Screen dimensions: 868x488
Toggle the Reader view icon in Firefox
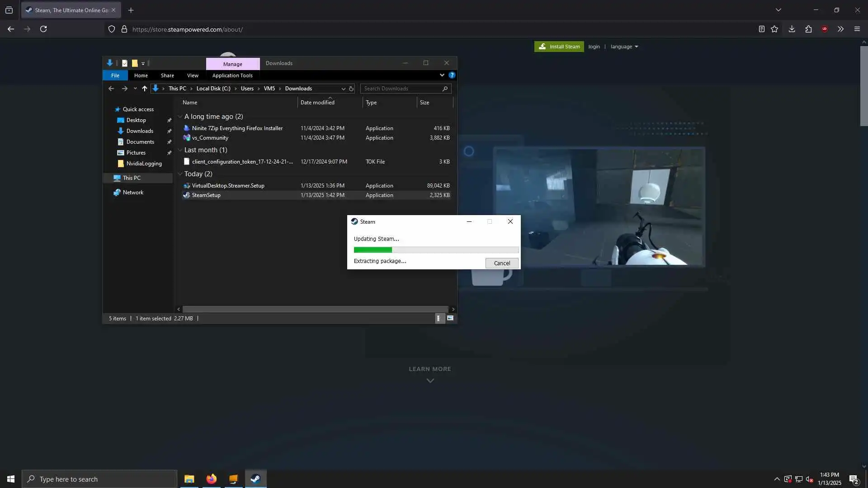(761, 29)
